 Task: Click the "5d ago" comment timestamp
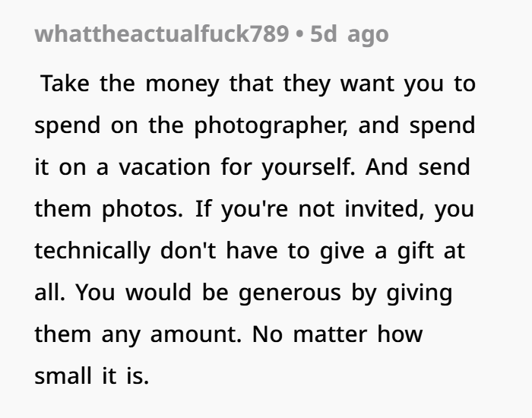tap(349, 34)
